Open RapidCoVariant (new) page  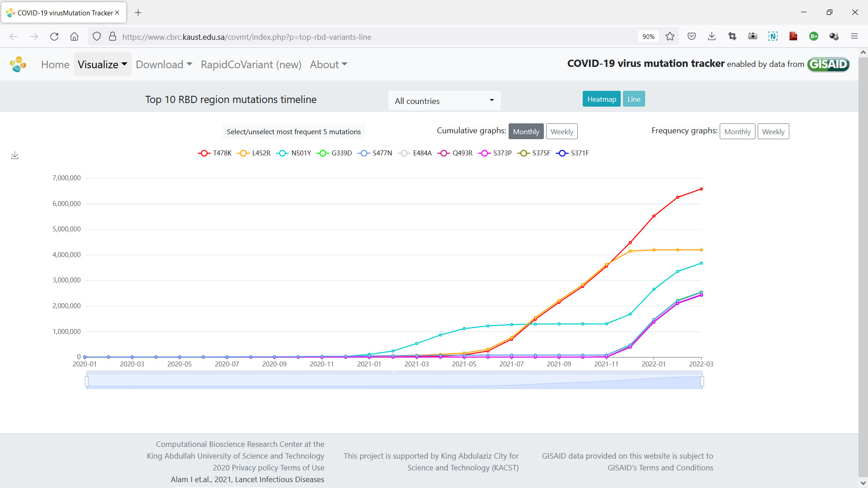(x=251, y=64)
